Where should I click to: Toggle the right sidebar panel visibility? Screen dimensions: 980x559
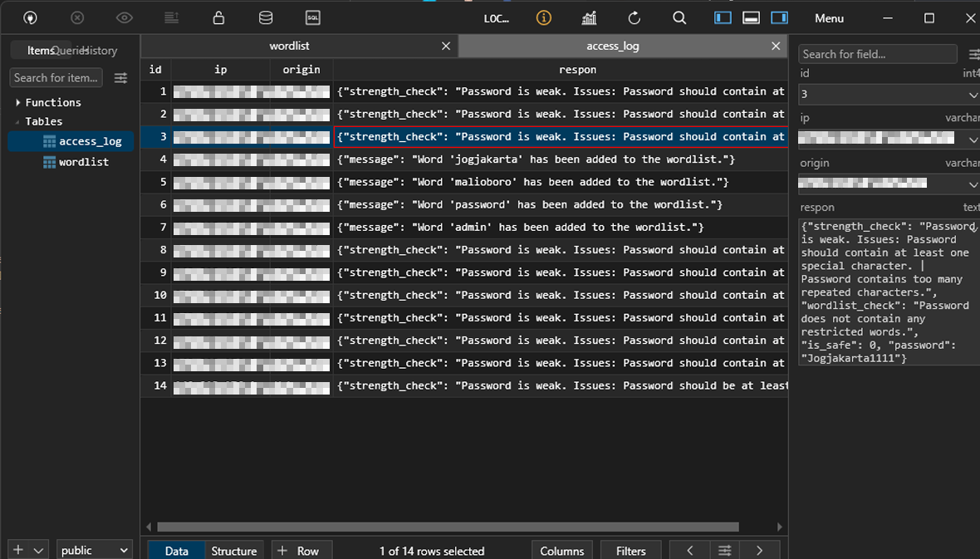(x=779, y=17)
